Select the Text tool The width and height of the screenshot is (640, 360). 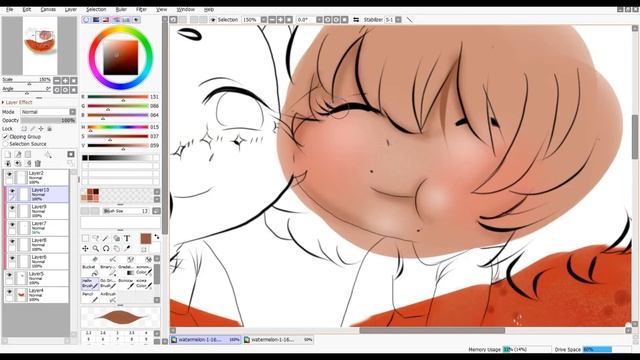tap(127, 238)
